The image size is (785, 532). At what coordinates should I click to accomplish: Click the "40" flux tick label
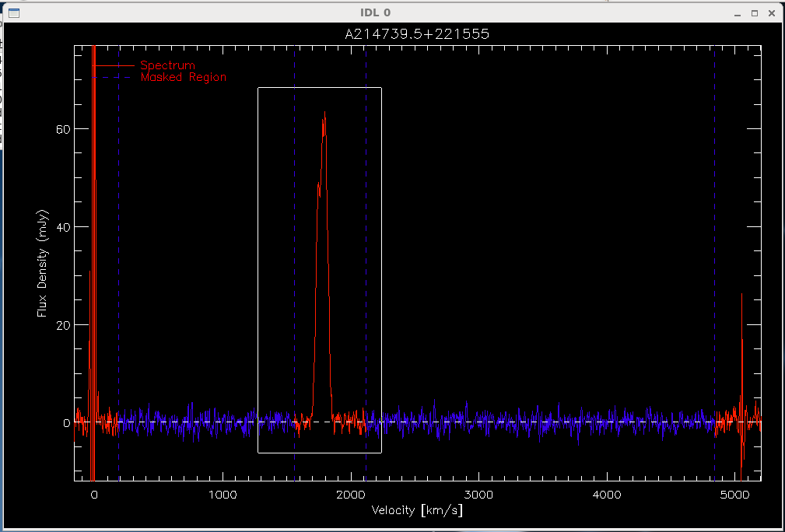point(63,226)
